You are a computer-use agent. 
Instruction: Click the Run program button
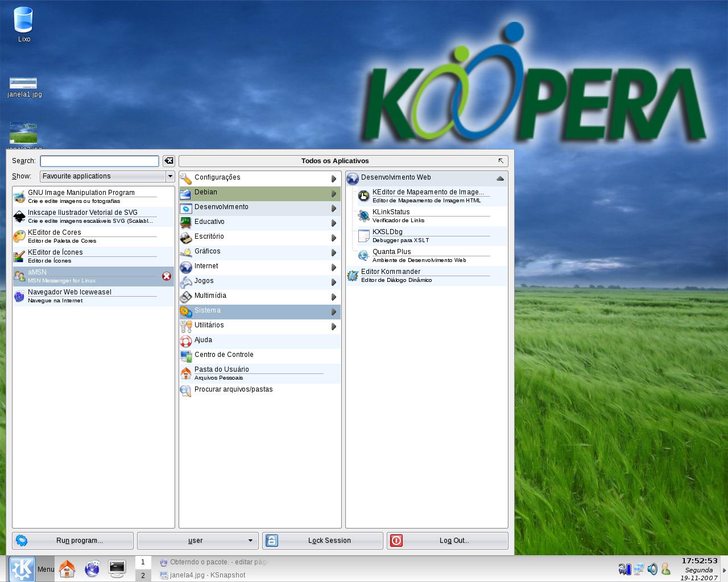(73, 541)
